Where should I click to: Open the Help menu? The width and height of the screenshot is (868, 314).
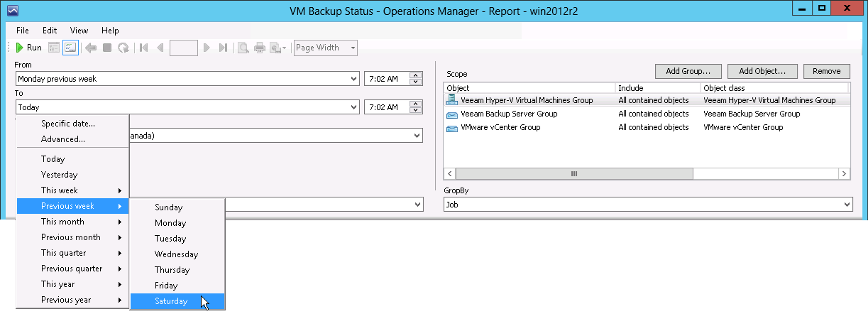pyautogui.click(x=110, y=31)
